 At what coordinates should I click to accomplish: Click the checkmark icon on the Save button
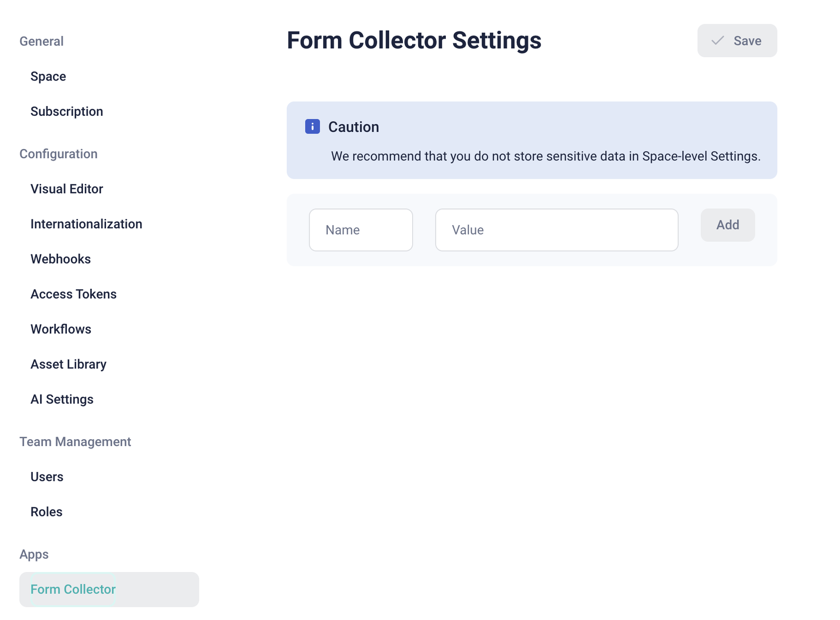pos(716,41)
